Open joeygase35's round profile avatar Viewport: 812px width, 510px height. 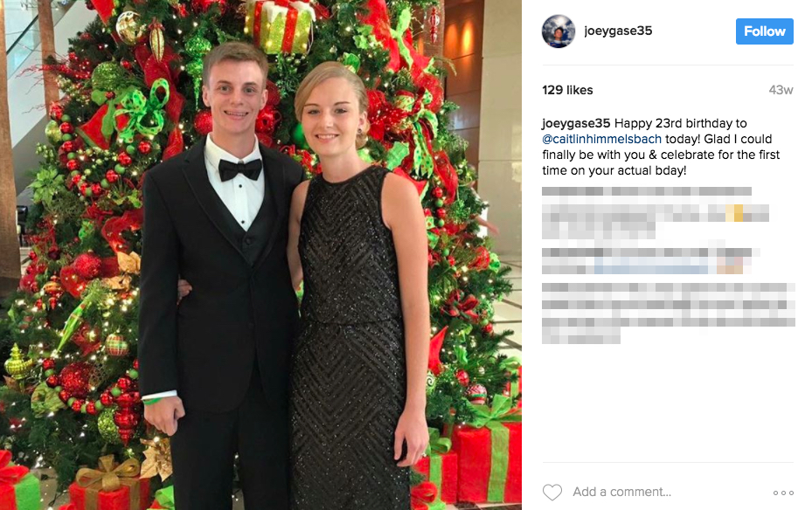click(x=559, y=31)
